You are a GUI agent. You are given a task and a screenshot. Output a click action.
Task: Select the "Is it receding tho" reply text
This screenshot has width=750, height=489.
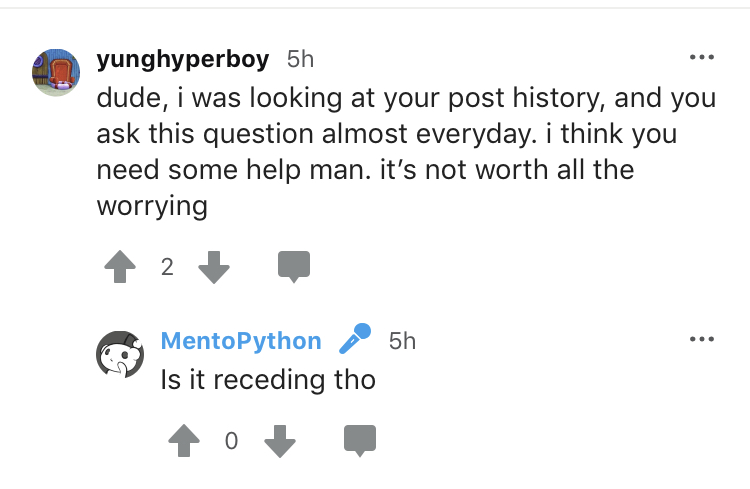click(x=268, y=380)
